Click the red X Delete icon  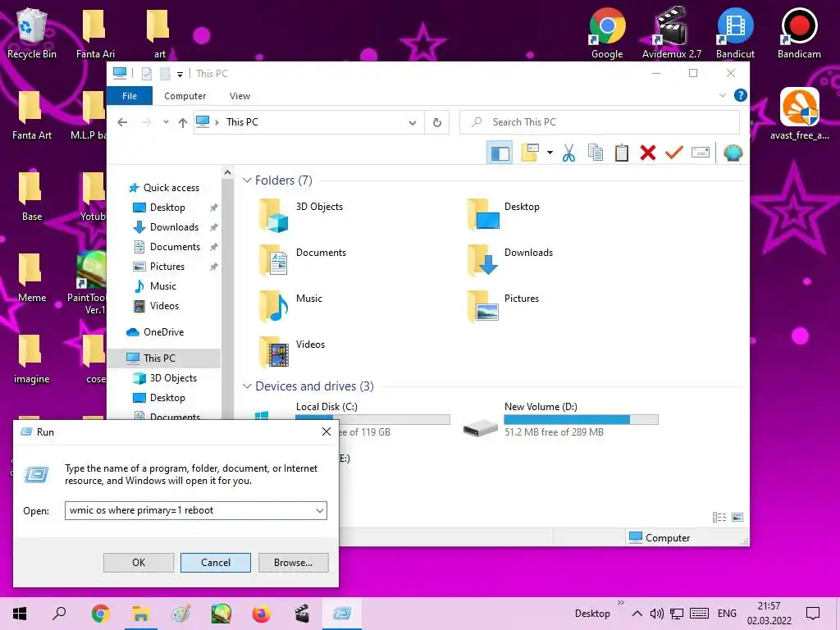click(648, 153)
